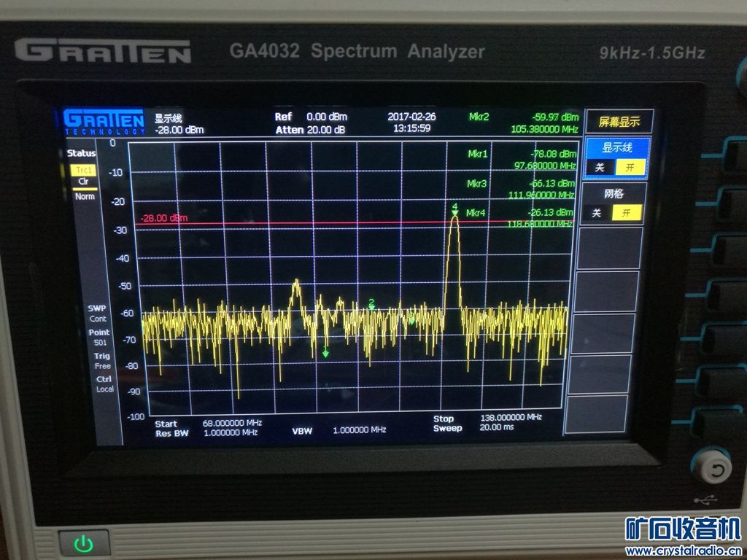Select the 显示线 menu item
Image resolution: width=747 pixels, height=560 pixels.
(x=617, y=147)
